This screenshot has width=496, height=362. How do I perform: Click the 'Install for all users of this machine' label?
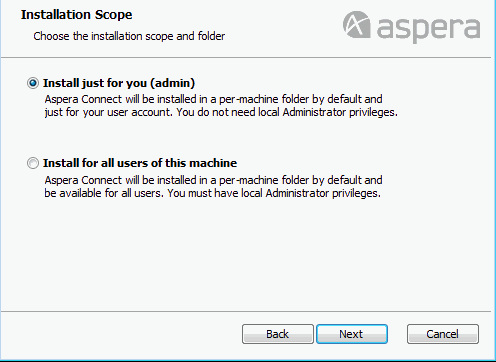click(140, 163)
